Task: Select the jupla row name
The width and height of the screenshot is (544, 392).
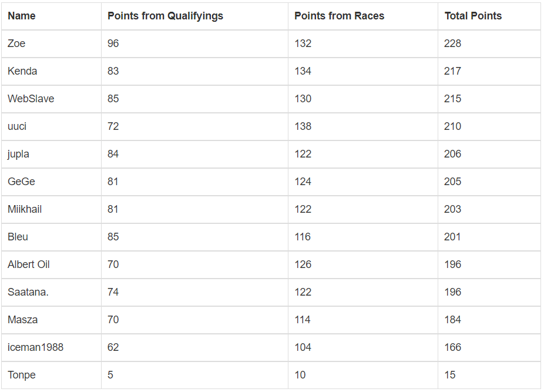Action: 18,154
